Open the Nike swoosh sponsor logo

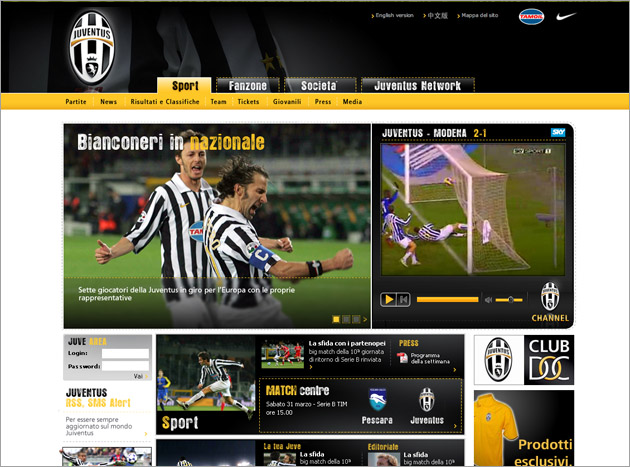pyautogui.click(x=566, y=16)
